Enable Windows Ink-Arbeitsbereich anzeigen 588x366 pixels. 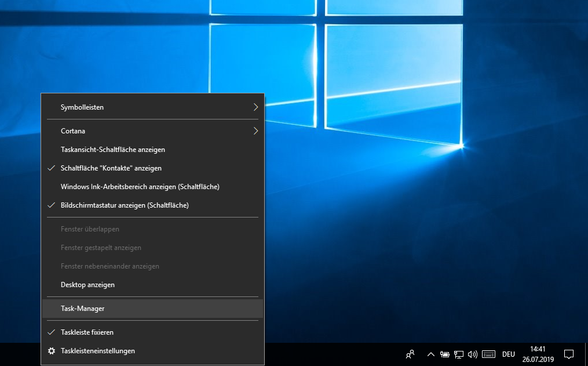tap(152, 187)
